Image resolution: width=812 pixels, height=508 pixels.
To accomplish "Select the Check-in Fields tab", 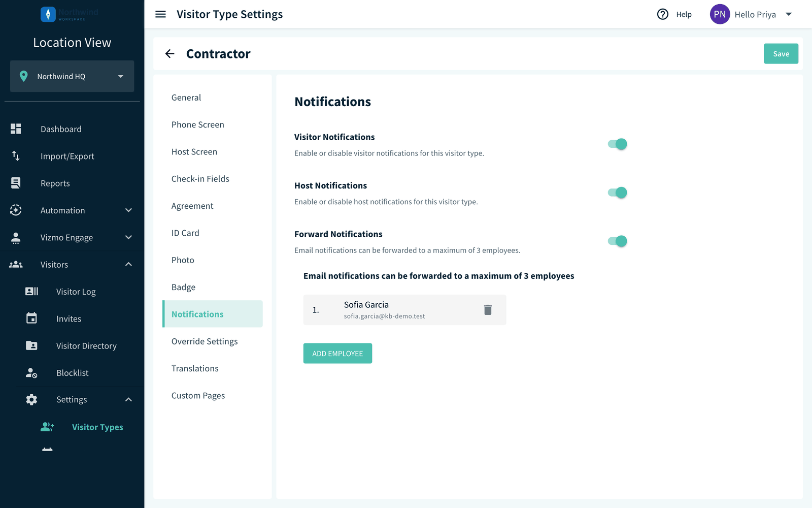I will coord(213,179).
